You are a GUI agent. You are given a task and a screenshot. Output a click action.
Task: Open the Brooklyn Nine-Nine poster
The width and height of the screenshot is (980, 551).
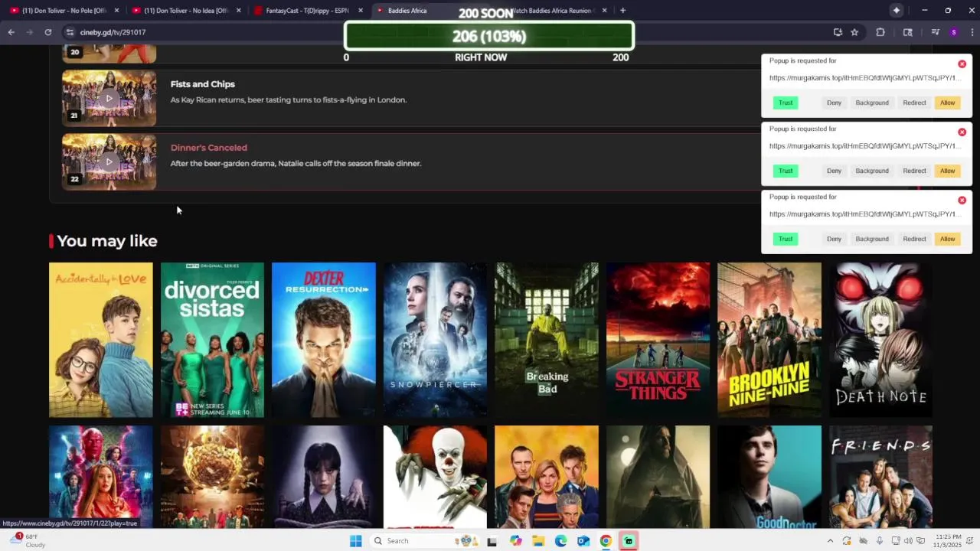769,340
